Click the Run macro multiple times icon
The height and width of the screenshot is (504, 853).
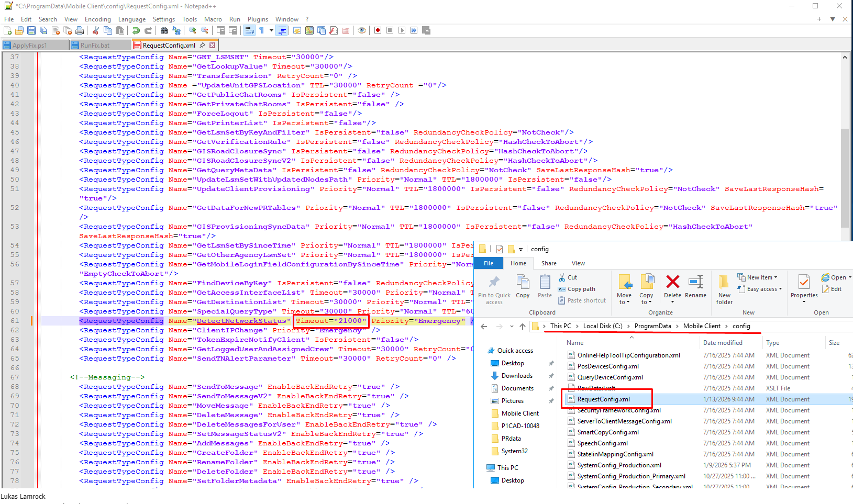(x=414, y=30)
